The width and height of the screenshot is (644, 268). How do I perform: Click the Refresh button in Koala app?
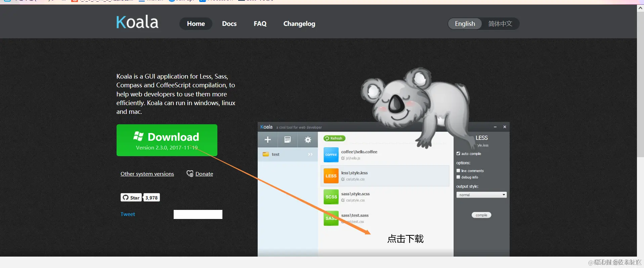point(334,138)
